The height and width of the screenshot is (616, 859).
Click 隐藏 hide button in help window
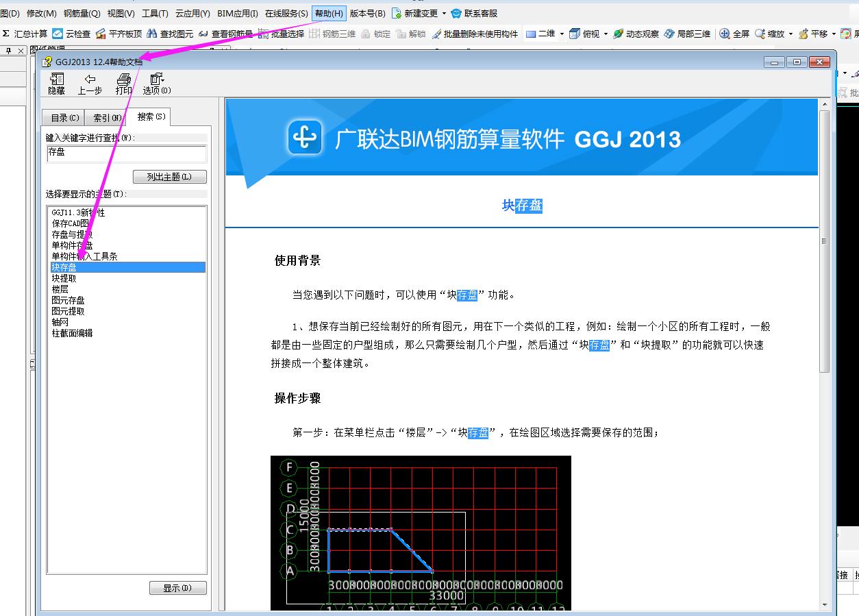tap(57, 84)
